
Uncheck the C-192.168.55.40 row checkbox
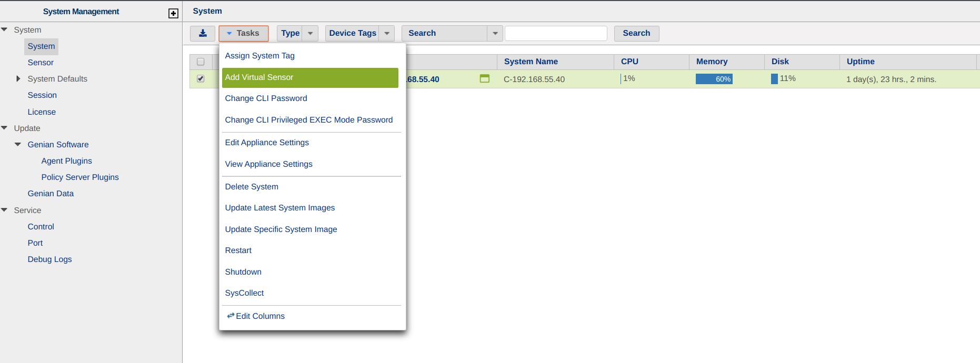[x=201, y=79]
